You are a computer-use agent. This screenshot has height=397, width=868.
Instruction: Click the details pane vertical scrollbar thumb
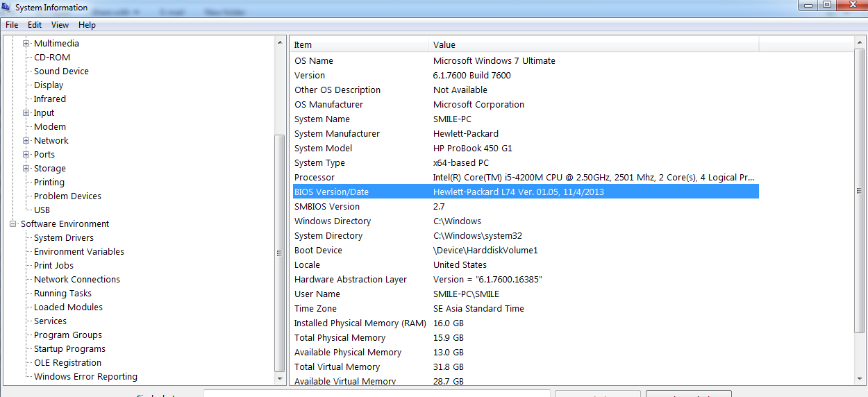pyautogui.click(x=860, y=190)
